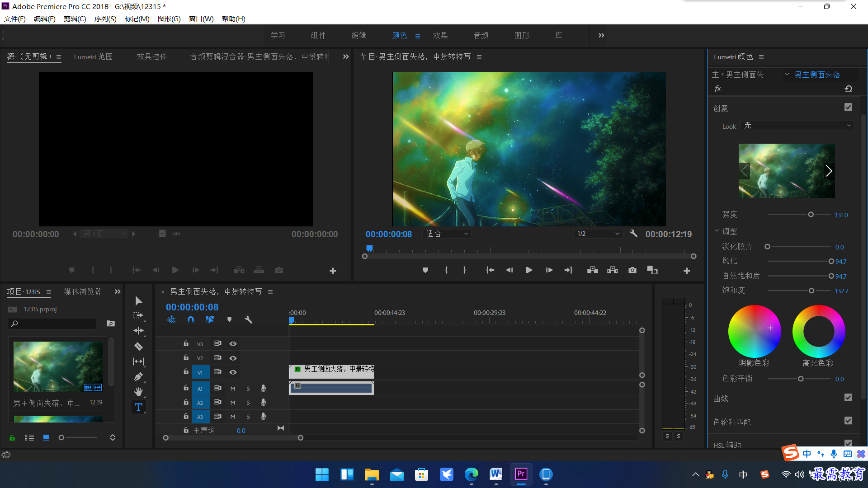Show more project panel tabs
This screenshot has width=868, height=488.
pyautogui.click(x=118, y=291)
